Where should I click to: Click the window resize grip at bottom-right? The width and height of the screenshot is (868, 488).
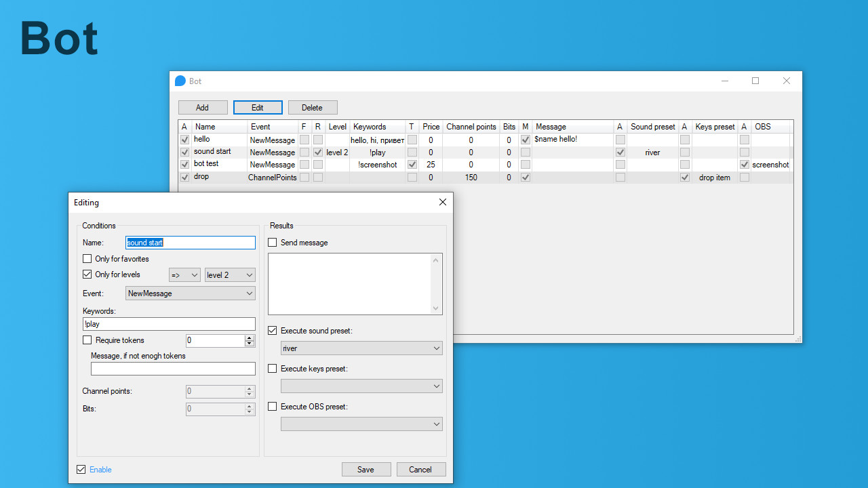(797, 339)
